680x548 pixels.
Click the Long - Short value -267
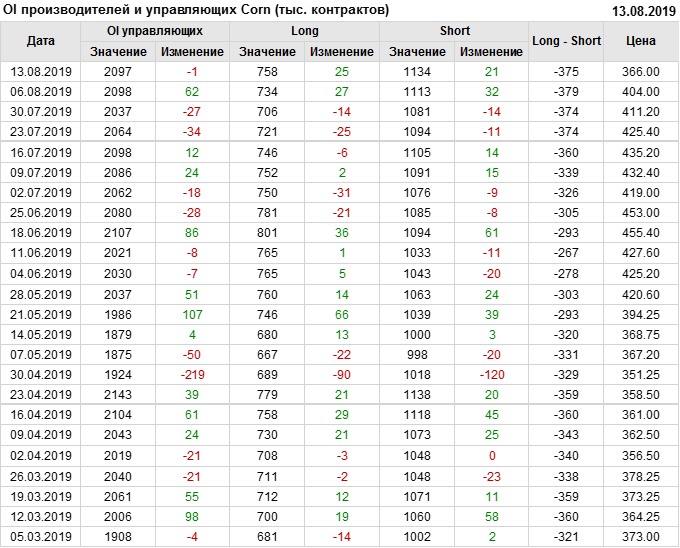(x=567, y=253)
